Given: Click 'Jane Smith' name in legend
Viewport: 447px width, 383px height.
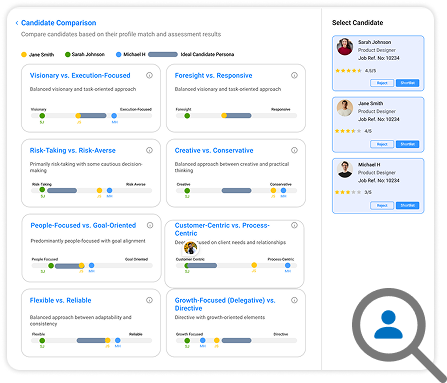Looking at the screenshot, I should point(41,54).
